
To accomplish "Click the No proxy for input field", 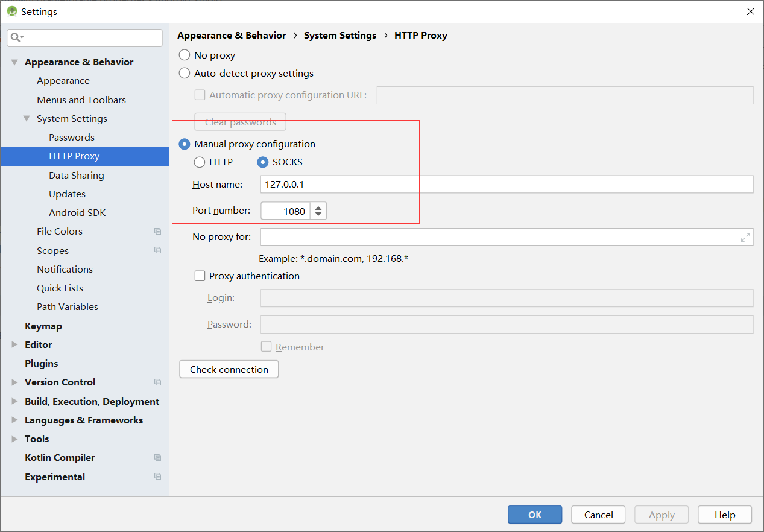I will [507, 237].
